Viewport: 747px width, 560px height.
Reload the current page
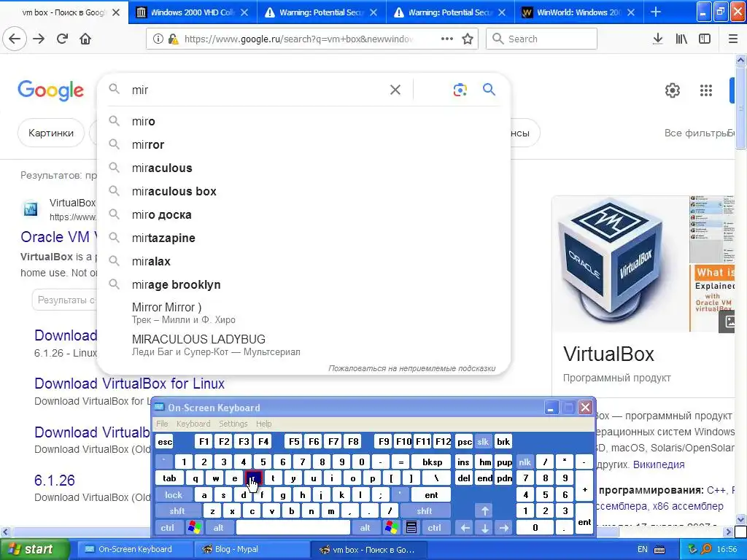click(x=62, y=39)
